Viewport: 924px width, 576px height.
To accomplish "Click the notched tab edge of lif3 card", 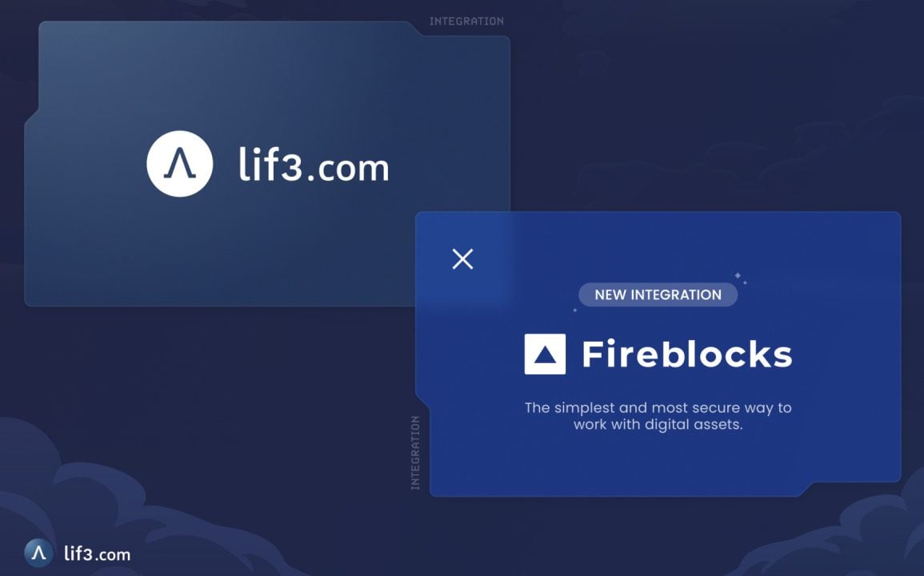I will [415, 28].
